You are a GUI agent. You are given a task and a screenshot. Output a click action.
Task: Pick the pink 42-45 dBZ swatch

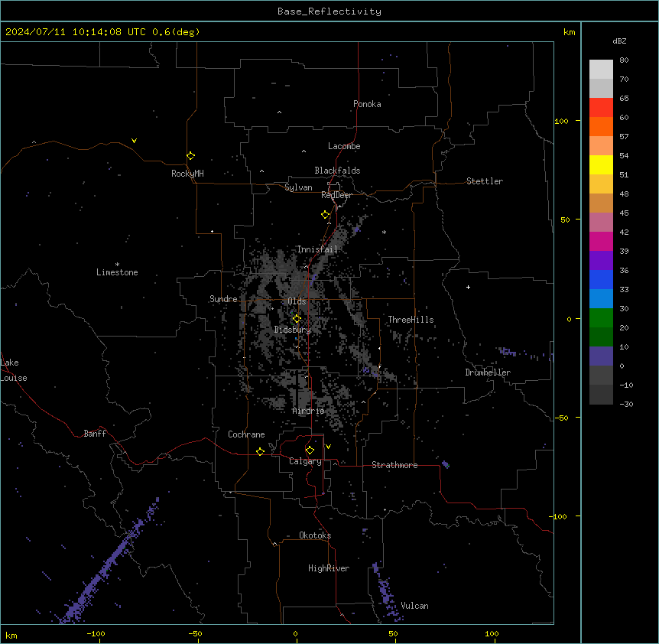(x=601, y=223)
